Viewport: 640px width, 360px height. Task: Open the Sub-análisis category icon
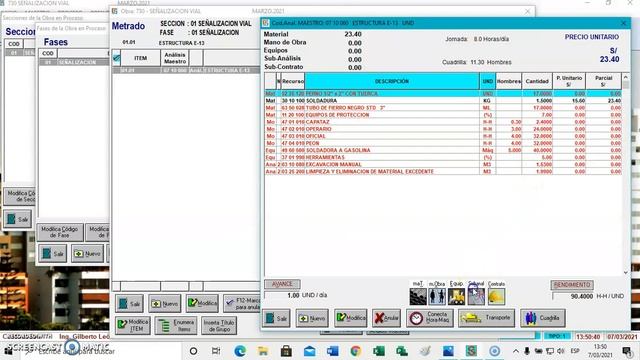[x=476, y=296]
